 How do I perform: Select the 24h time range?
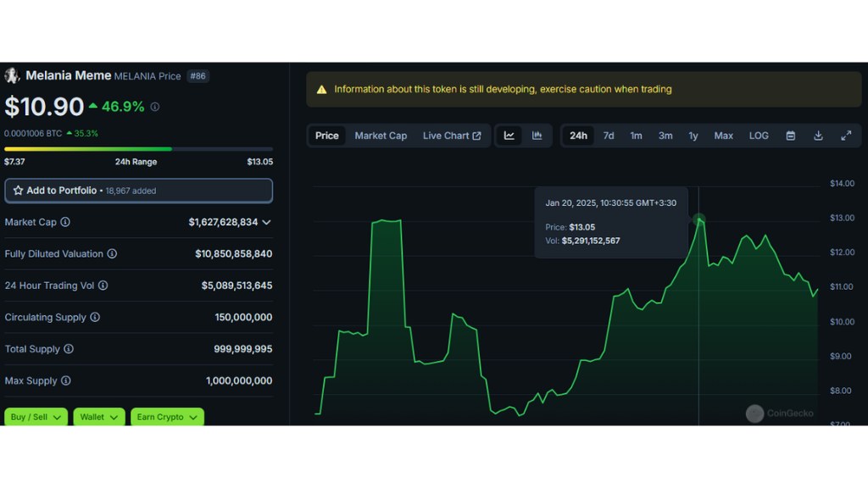pyautogui.click(x=578, y=136)
